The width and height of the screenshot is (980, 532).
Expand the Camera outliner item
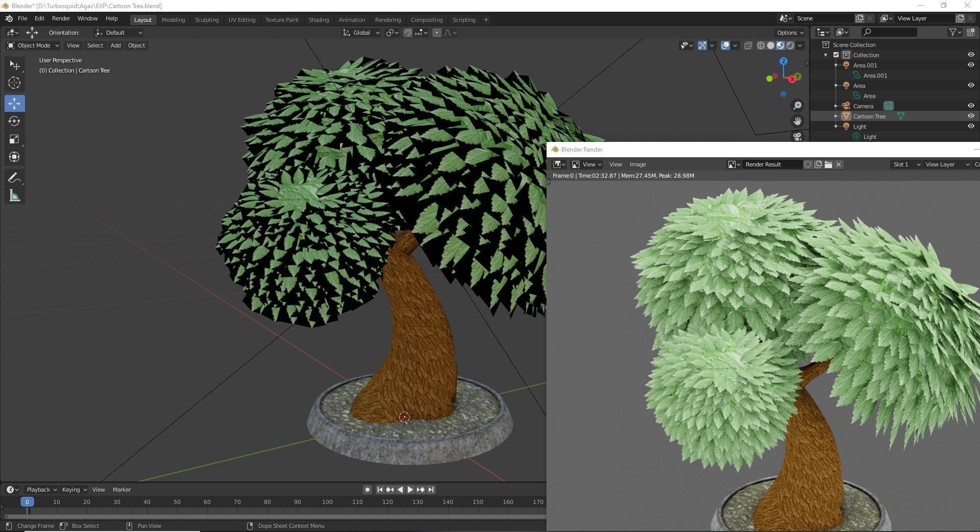[x=836, y=106]
